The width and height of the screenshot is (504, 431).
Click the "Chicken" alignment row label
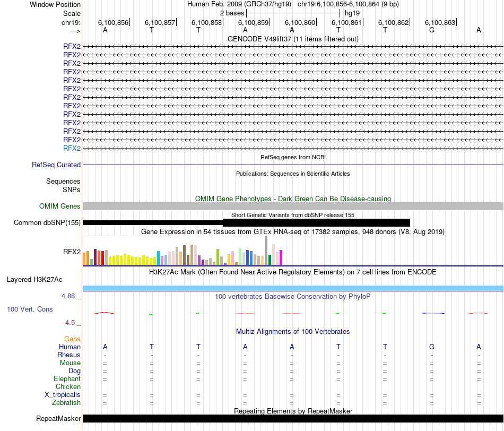pos(68,386)
